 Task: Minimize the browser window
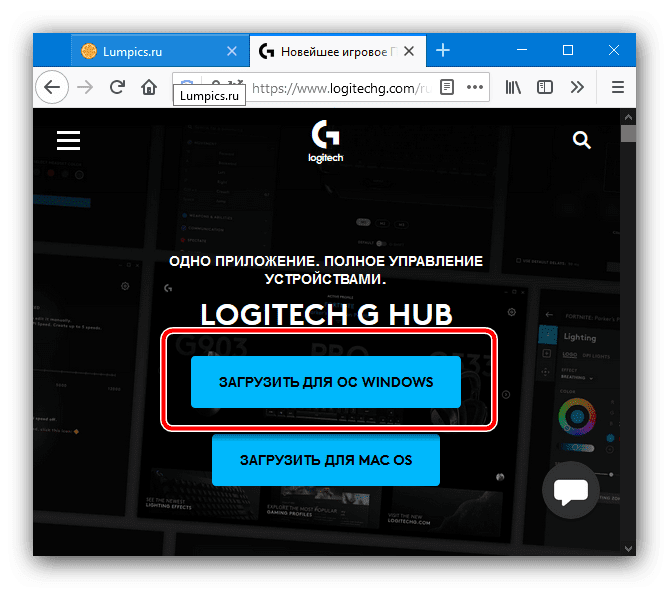click(x=522, y=50)
